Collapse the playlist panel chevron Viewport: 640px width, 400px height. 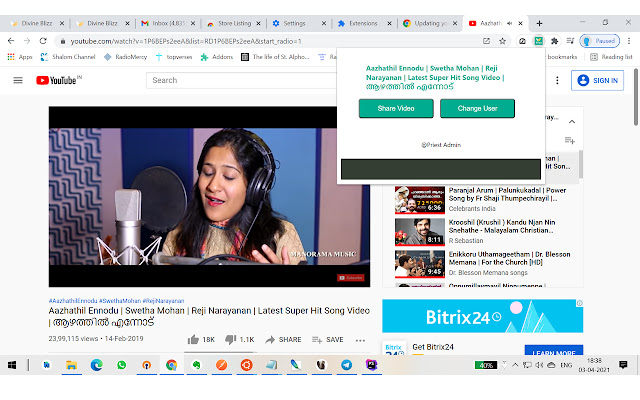[x=572, y=122]
